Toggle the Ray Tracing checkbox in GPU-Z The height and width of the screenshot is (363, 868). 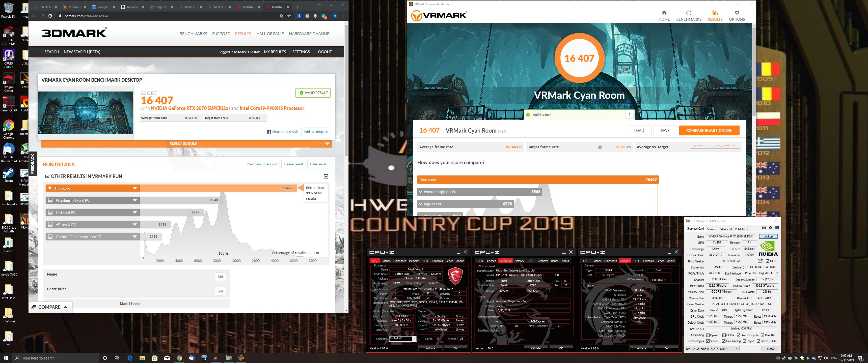(x=724, y=341)
